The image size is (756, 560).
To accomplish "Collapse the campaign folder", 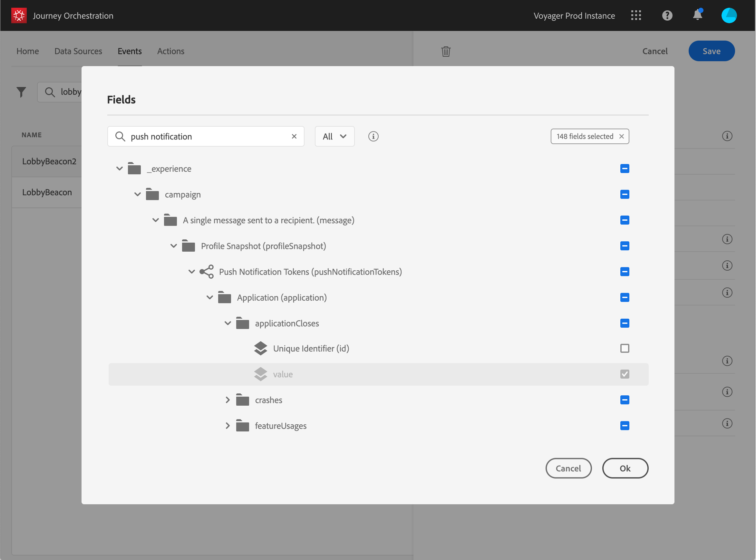I will pyautogui.click(x=137, y=194).
